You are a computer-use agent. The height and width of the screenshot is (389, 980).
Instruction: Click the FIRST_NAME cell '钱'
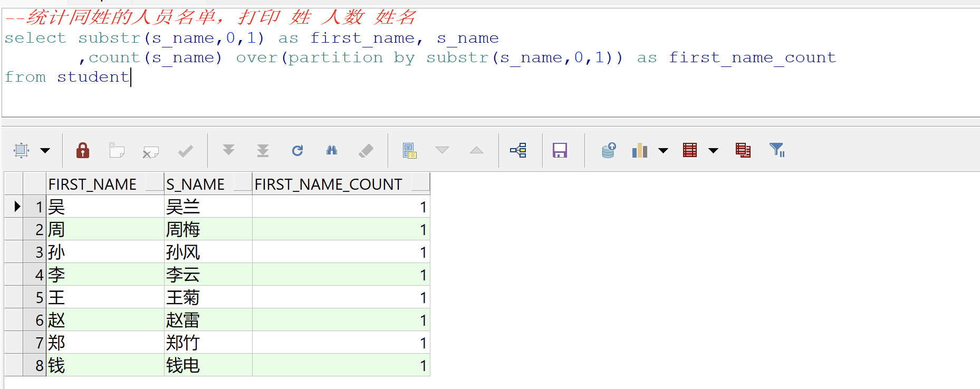coord(105,365)
